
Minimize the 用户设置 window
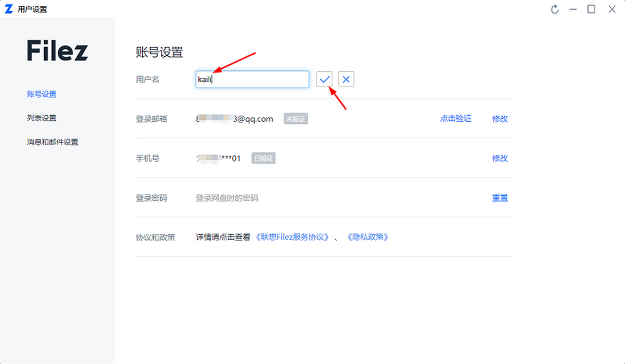tap(573, 9)
